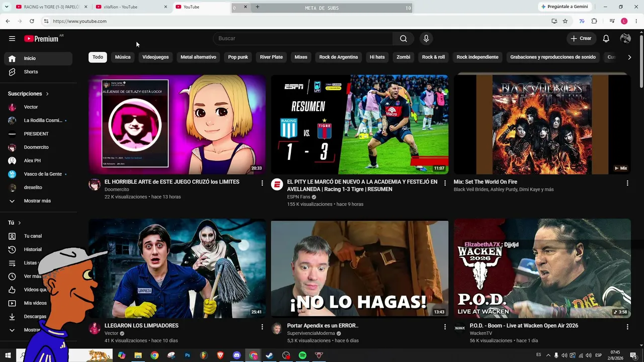Open the browser tab search dropdown

point(7,7)
